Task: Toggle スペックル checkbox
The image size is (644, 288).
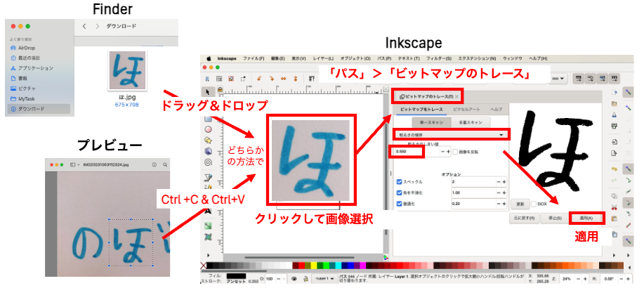Action: (399, 182)
